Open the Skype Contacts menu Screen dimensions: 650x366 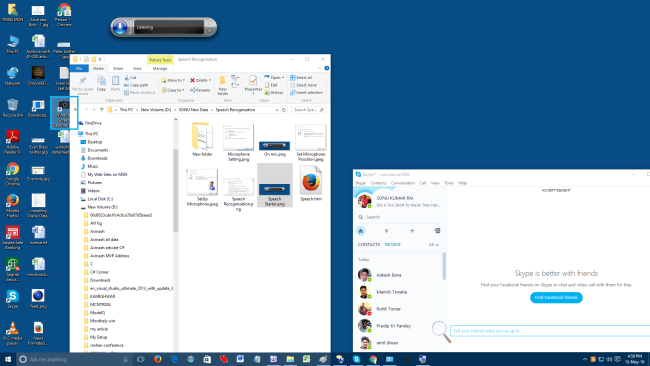coord(378,183)
